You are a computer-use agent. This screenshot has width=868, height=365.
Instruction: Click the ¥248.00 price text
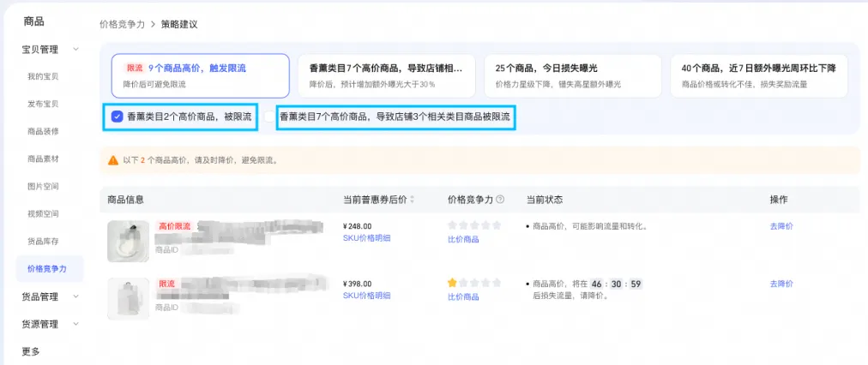[x=358, y=226]
